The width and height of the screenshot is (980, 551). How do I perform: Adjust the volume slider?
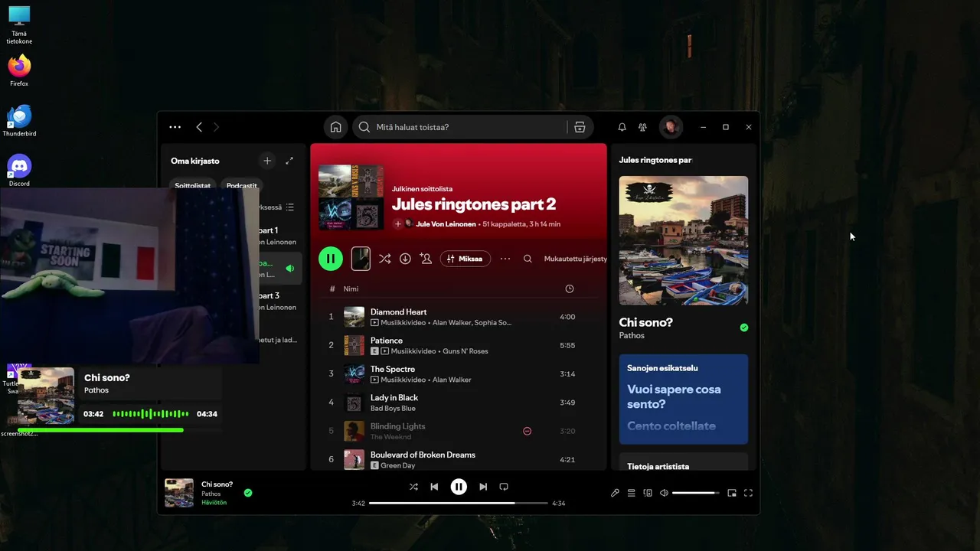[x=695, y=493]
